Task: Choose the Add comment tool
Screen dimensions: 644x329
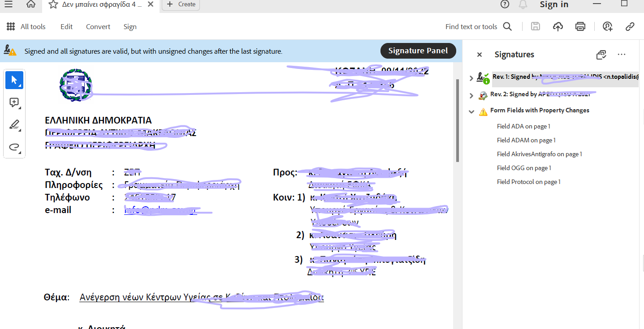Action: [x=14, y=103]
